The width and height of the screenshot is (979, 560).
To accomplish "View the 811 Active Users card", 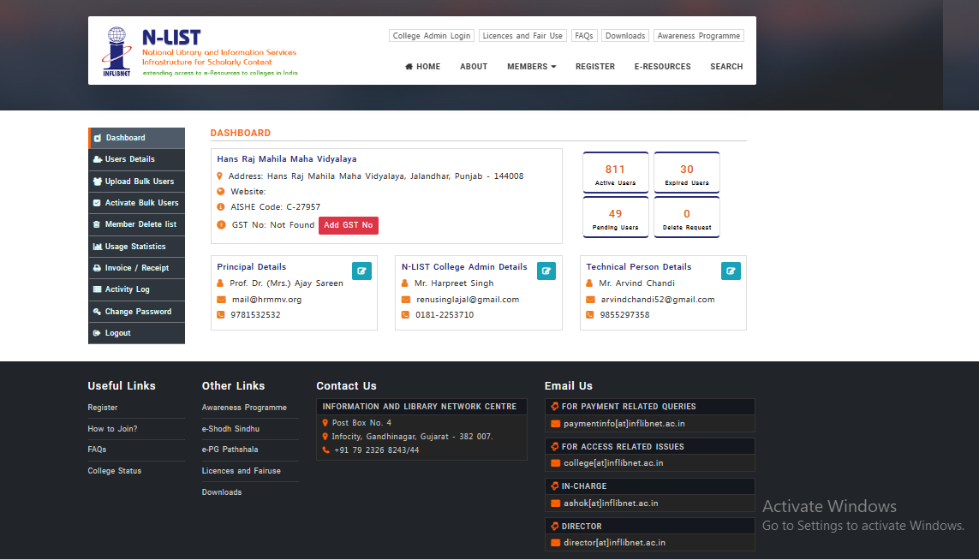I will (615, 173).
